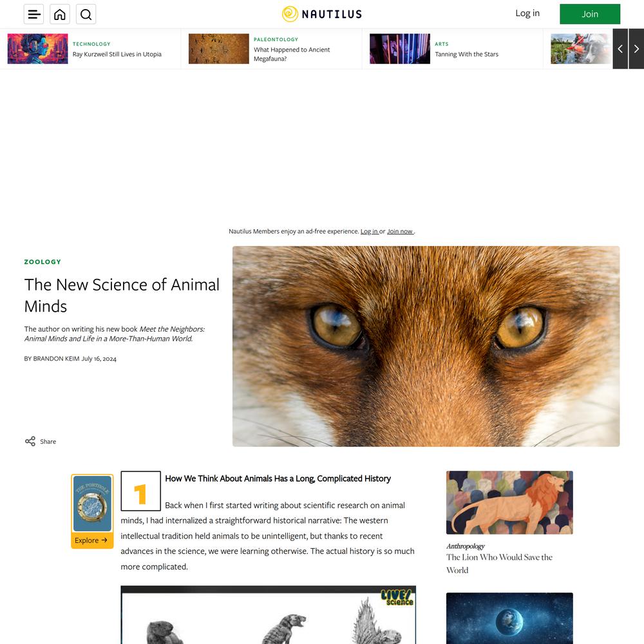The image size is (644, 644).
Task: Click Log in link in ad-free notice
Action: point(369,231)
